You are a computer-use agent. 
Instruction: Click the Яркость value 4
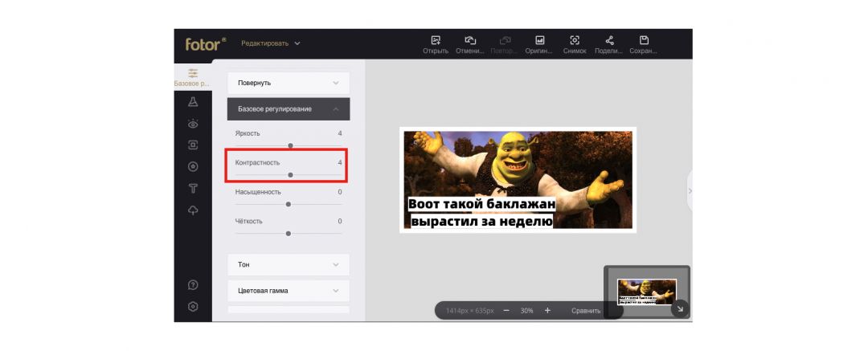340,133
